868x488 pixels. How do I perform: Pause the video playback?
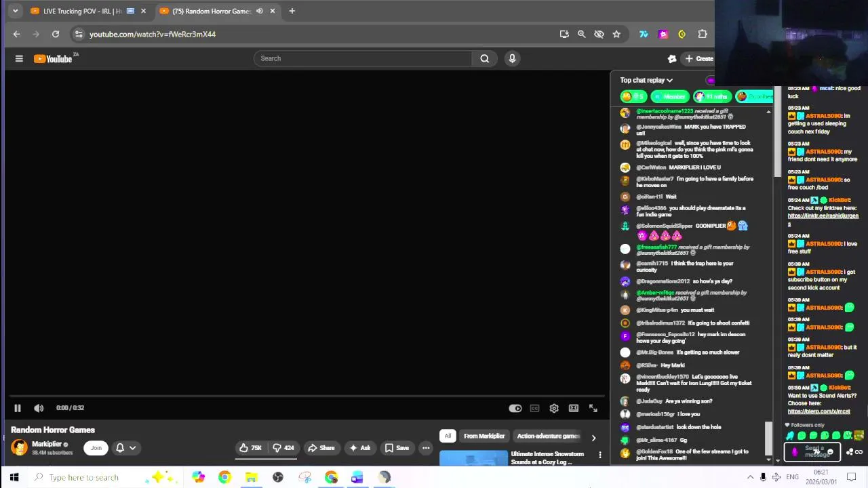[x=18, y=408]
